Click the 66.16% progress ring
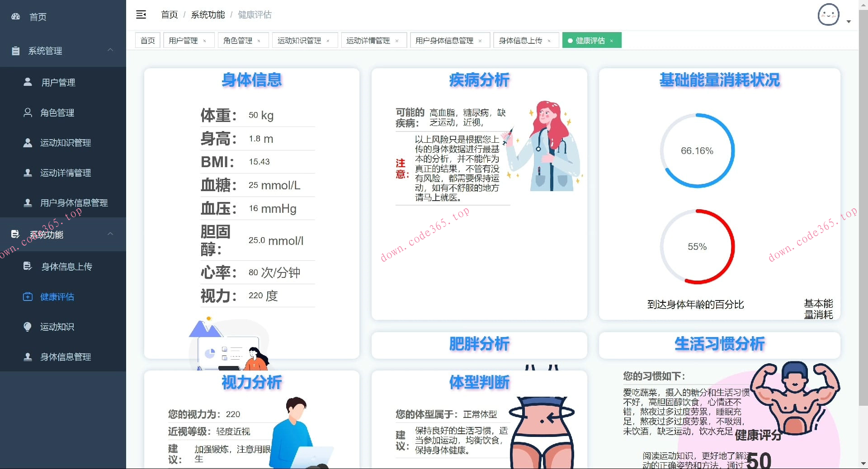The height and width of the screenshot is (469, 868). click(697, 150)
